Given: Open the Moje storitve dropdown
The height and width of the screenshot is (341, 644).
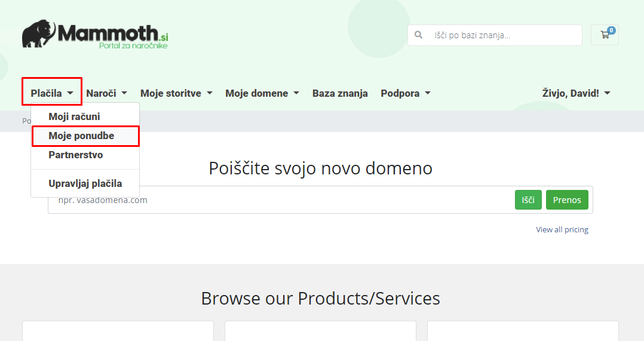Looking at the screenshot, I should tap(176, 93).
